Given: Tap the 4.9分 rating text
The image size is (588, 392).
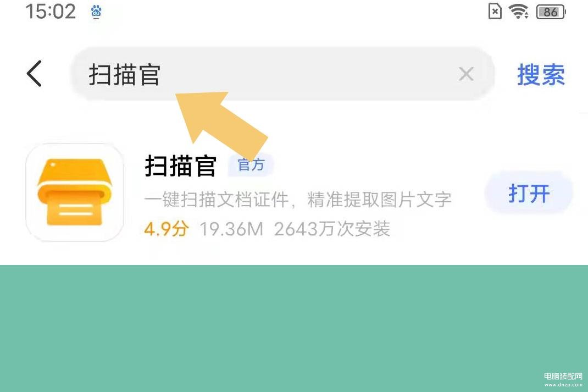Looking at the screenshot, I should click(167, 229).
